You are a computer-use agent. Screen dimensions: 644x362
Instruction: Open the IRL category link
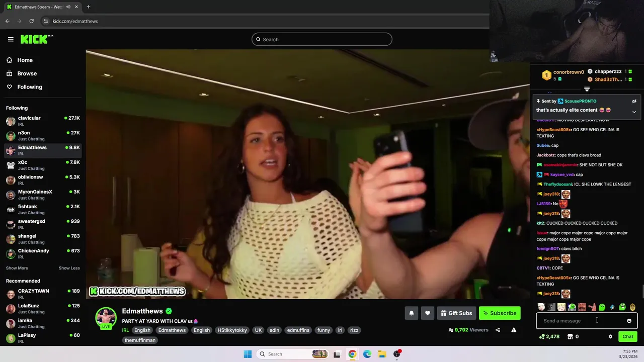(125, 330)
